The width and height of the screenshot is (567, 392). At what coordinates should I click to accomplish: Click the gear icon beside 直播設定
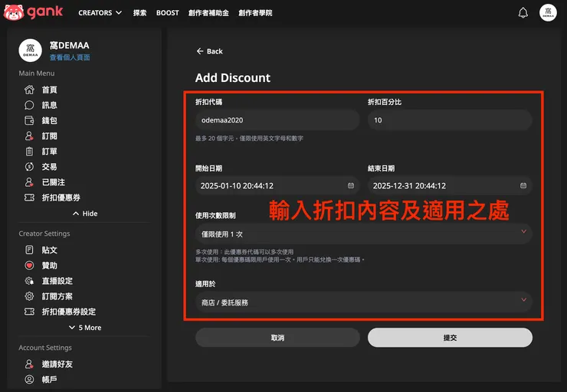click(x=29, y=281)
